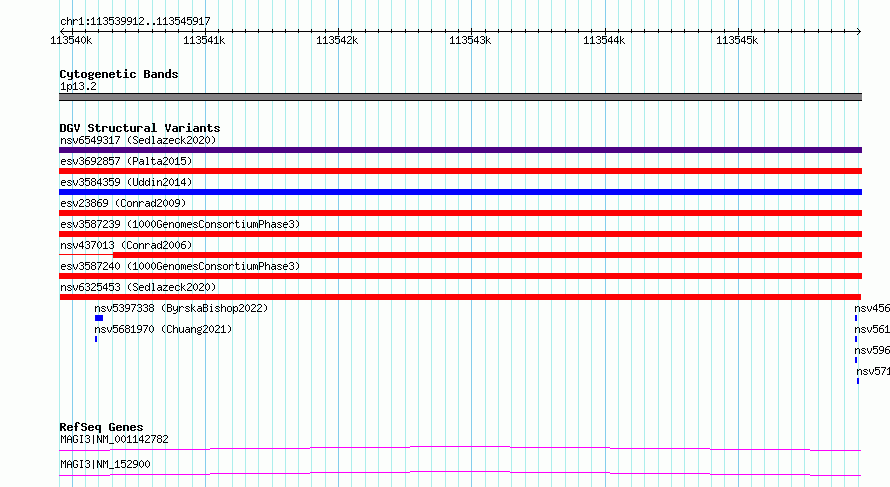Click the nsv6325453 (Sedlazeck2020) label
Viewport: 890px width, 487px height.
[x=138, y=287]
